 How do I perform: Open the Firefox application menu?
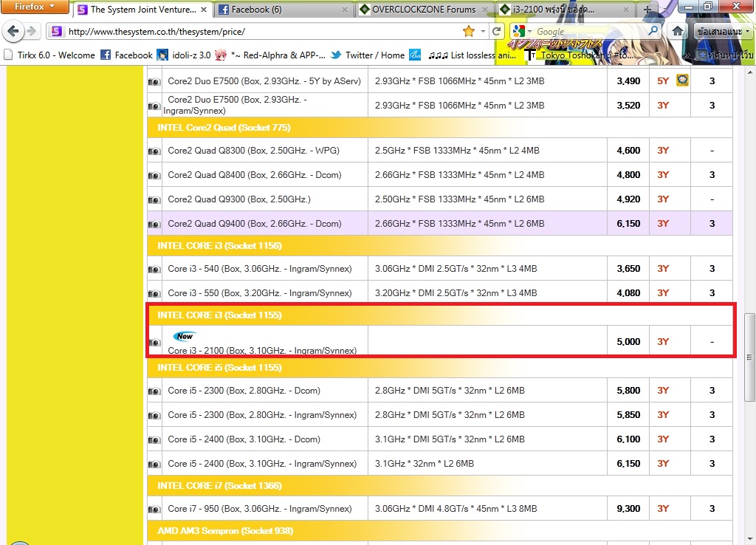coord(34,7)
